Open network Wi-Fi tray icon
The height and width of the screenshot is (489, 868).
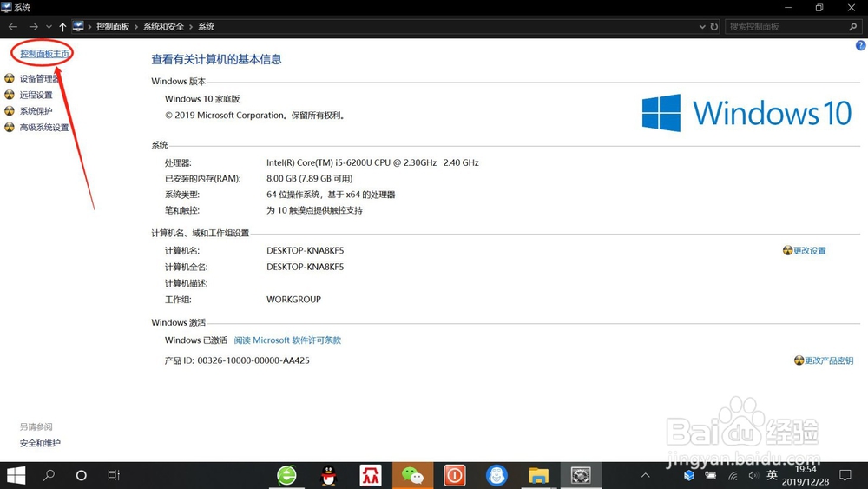point(733,475)
